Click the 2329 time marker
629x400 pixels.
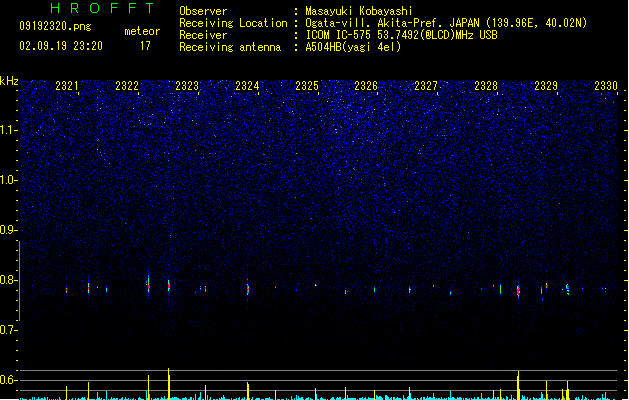[x=546, y=86]
